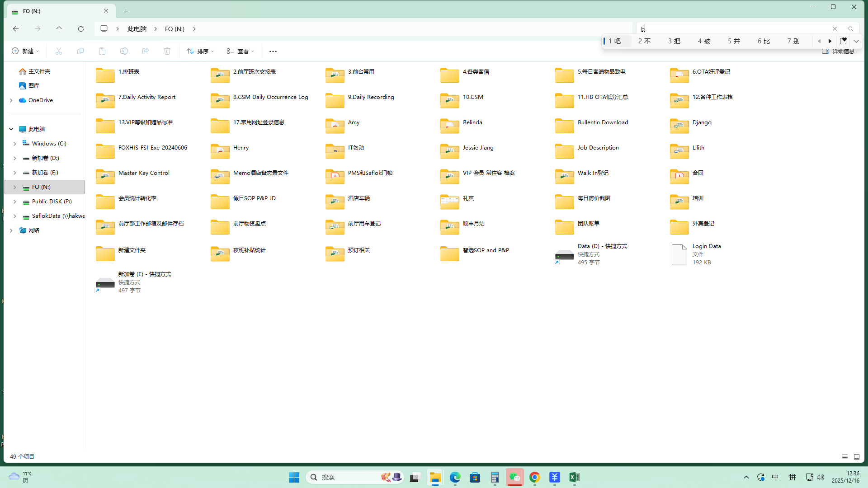Select IME candidate 2 不
The height and width of the screenshot is (488, 868).
tap(644, 41)
